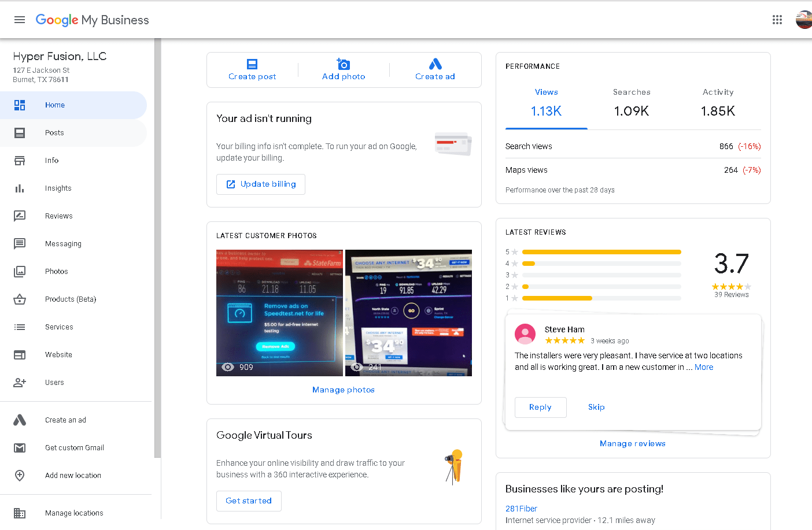
Task: Click the Insights bar chart icon
Action: click(20, 188)
